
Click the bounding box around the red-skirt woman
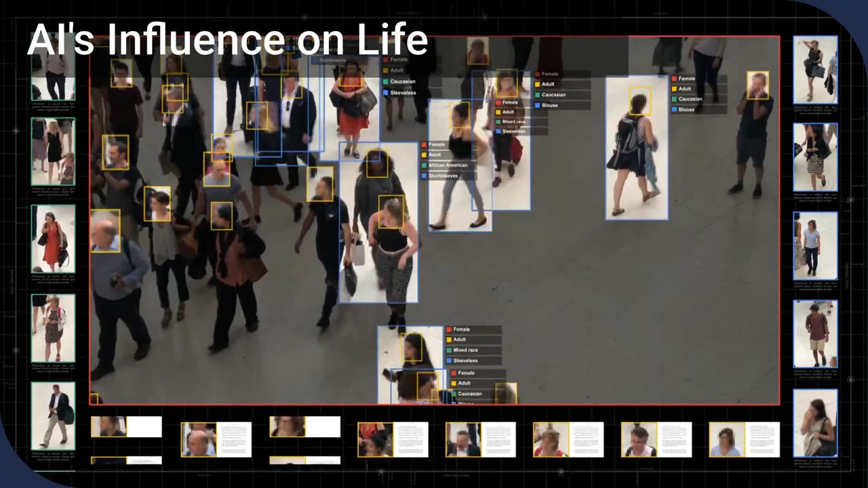[x=351, y=108]
